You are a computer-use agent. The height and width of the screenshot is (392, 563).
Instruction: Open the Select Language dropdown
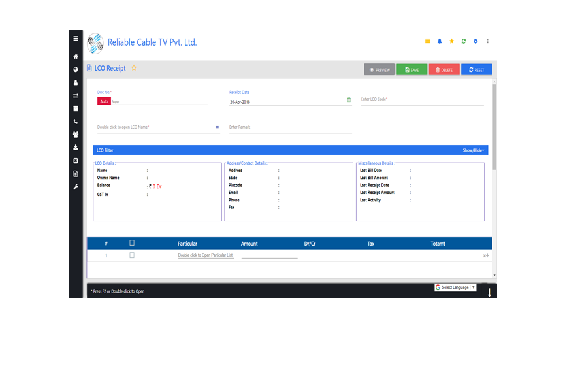click(x=455, y=287)
